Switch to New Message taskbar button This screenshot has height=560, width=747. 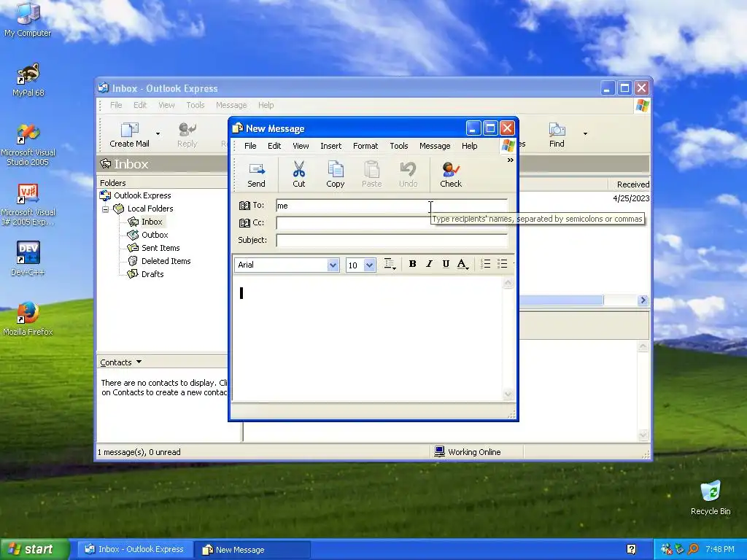(x=252, y=550)
